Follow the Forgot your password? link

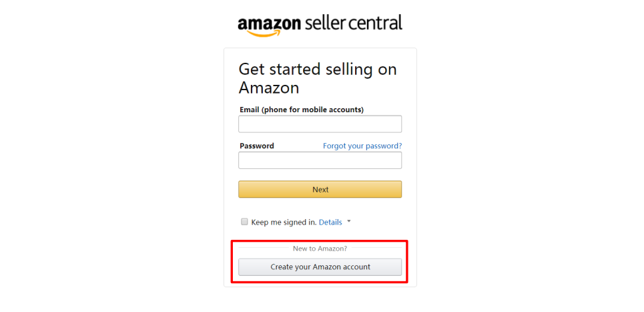tap(362, 146)
